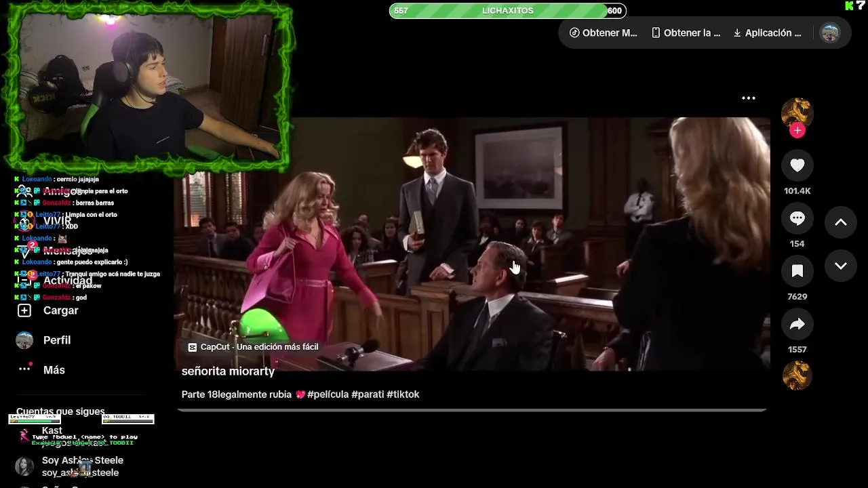The height and width of the screenshot is (488, 868).
Task: Click the 1557 shares count
Action: [x=797, y=350]
